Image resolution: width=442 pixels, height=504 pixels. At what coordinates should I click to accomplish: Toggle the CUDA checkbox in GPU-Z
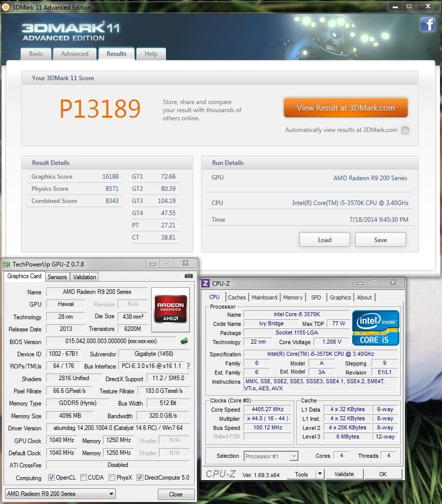(x=83, y=477)
